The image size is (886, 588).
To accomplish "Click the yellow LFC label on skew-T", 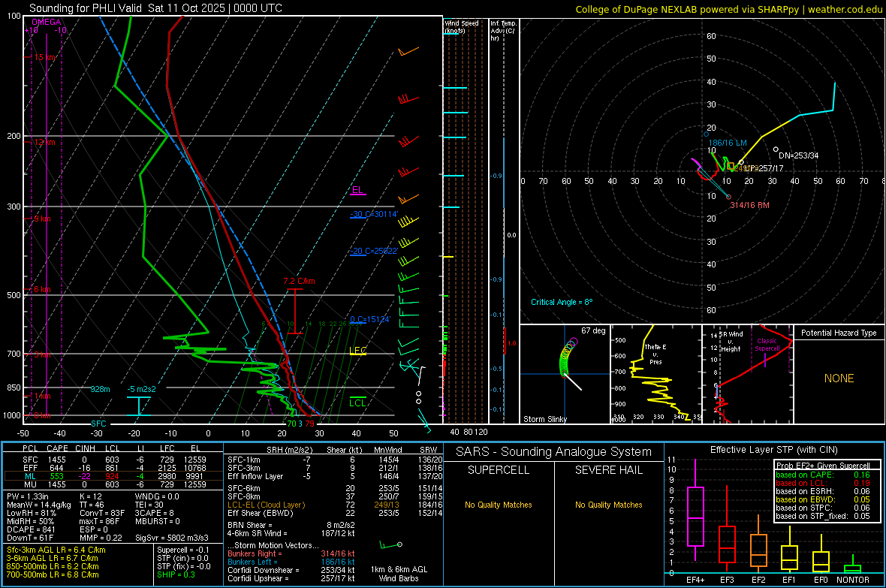I will 358,351.
